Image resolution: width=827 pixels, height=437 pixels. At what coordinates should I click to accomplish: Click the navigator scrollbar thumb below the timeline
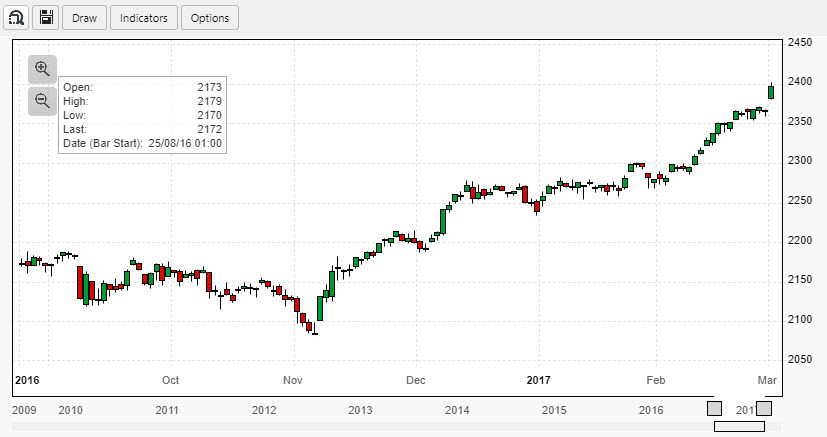pos(739,426)
